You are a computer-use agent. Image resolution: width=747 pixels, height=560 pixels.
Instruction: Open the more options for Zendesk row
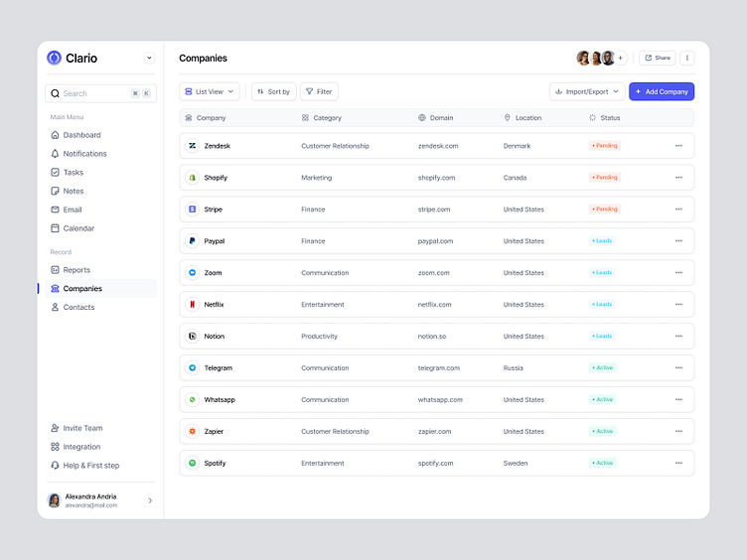click(678, 146)
